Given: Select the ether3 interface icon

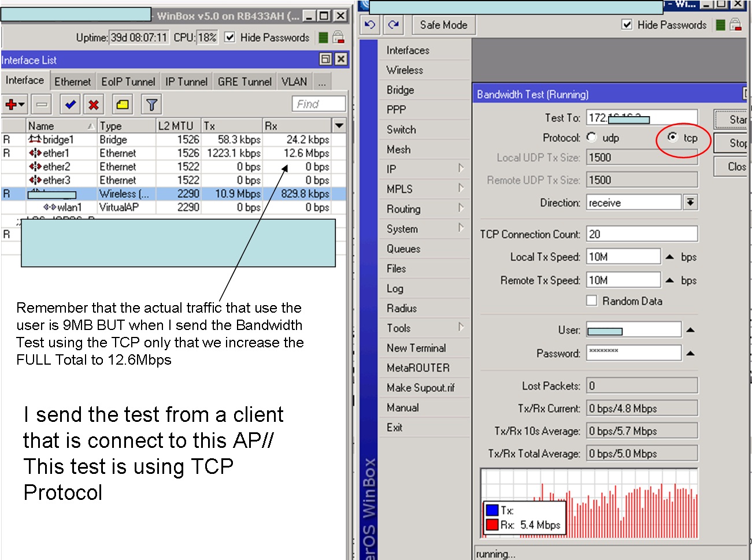Looking at the screenshot, I should 35,180.
